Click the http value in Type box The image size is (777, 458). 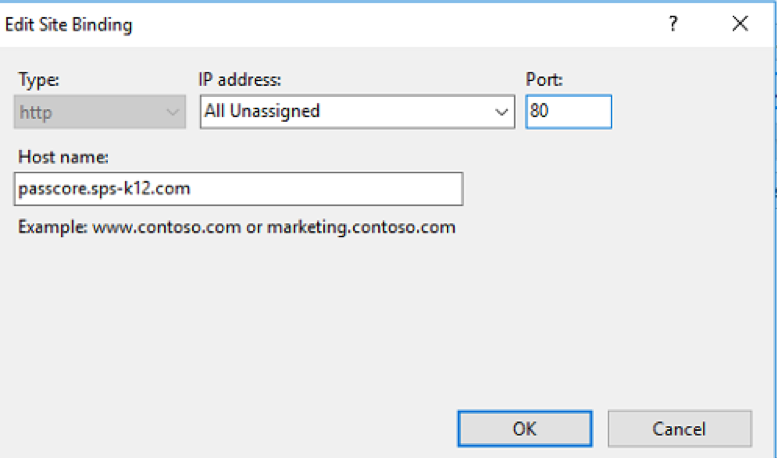point(37,112)
